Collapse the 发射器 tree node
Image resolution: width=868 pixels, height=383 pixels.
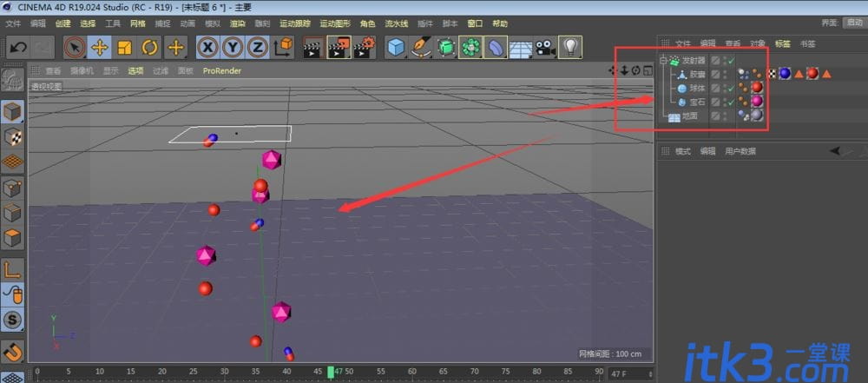663,61
